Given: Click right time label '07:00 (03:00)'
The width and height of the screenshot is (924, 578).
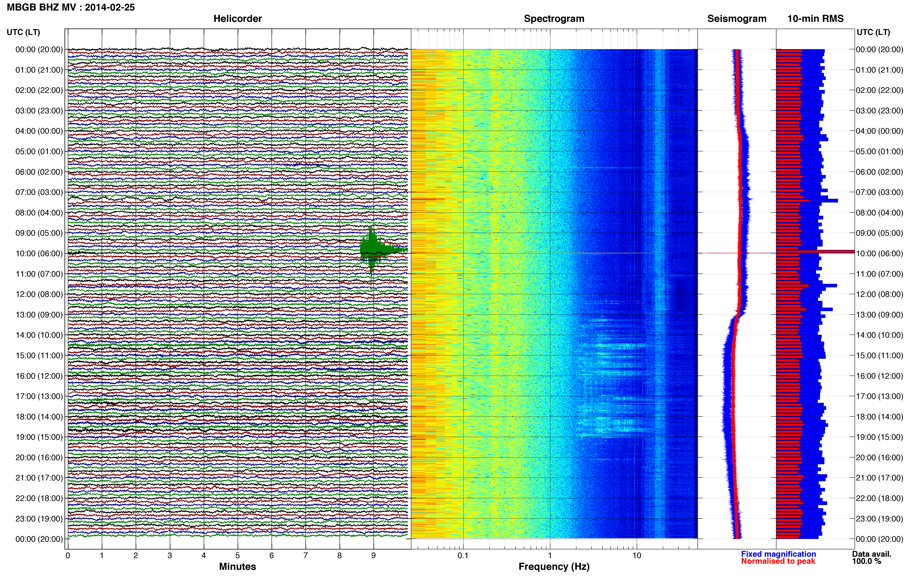Looking at the screenshot, I should 879,192.
